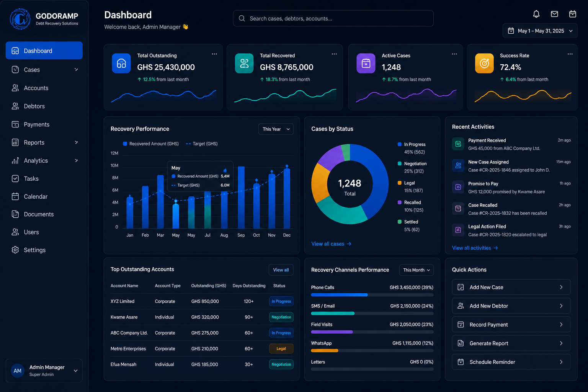588x392 pixels.
Task: Click the Add New Debtor icon
Action: 461,306
